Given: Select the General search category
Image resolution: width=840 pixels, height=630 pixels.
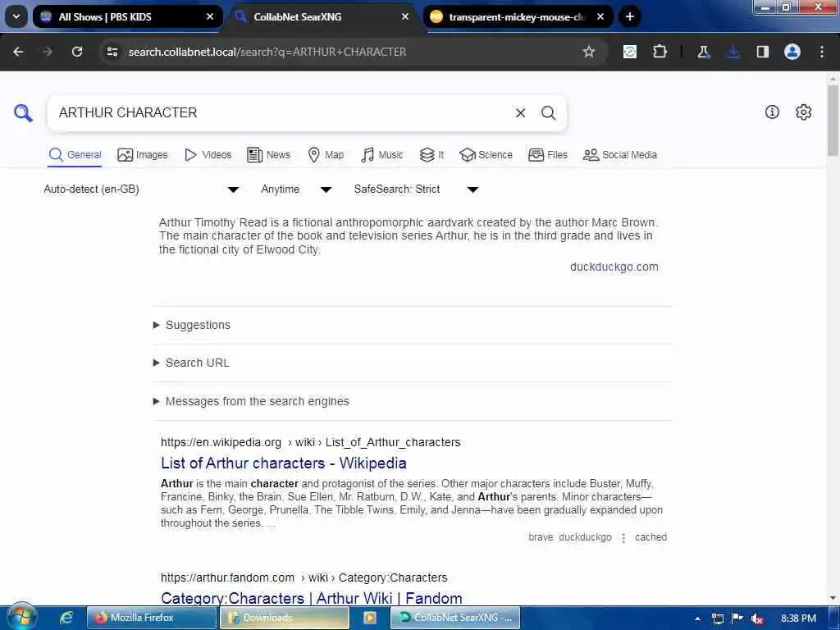Looking at the screenshot, I should tap(75, 155).
